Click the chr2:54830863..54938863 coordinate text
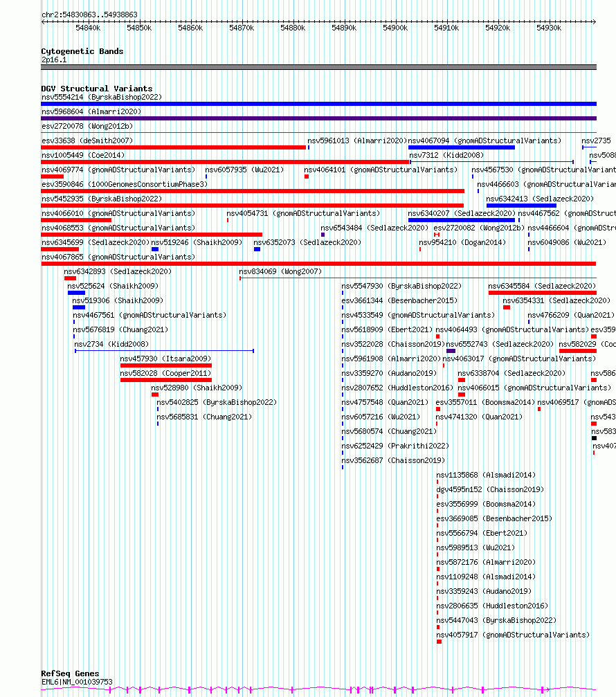 (x=90, y=15)
